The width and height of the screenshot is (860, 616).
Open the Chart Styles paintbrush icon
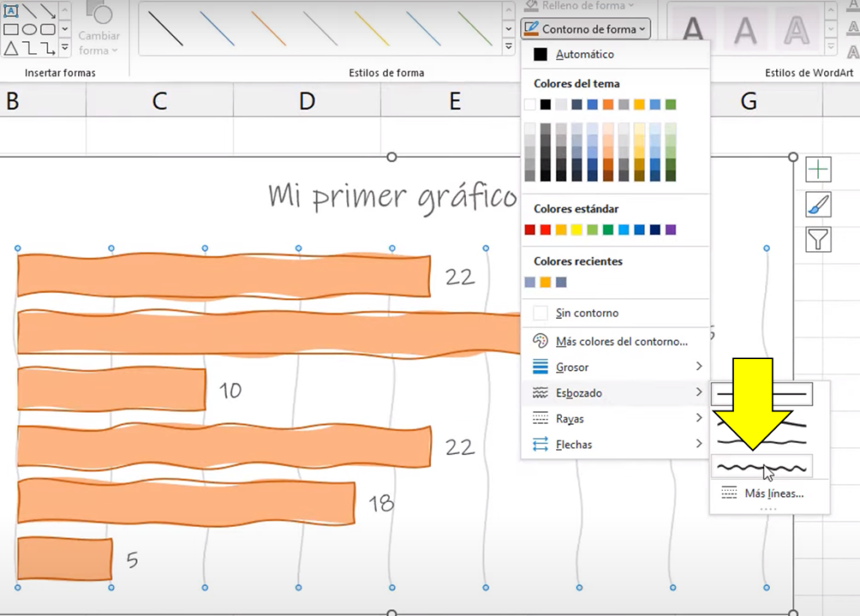click(x=818, y=205)
